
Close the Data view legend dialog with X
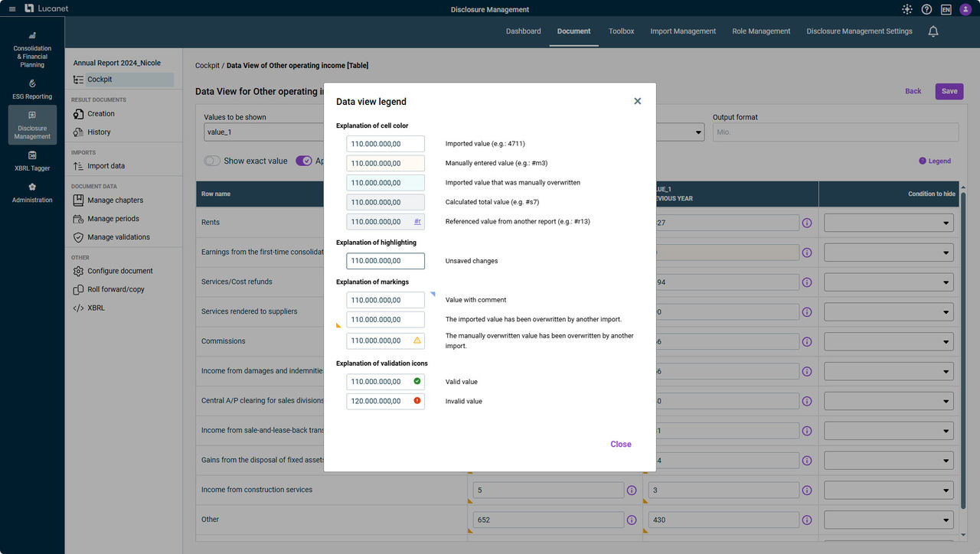pyautogui.click(x=637, y=101)
